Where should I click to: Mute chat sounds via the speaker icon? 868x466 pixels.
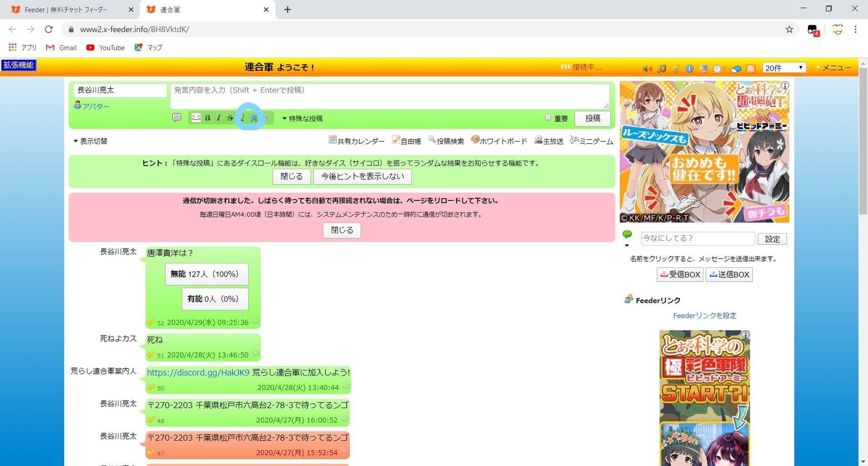coord(647,68)
